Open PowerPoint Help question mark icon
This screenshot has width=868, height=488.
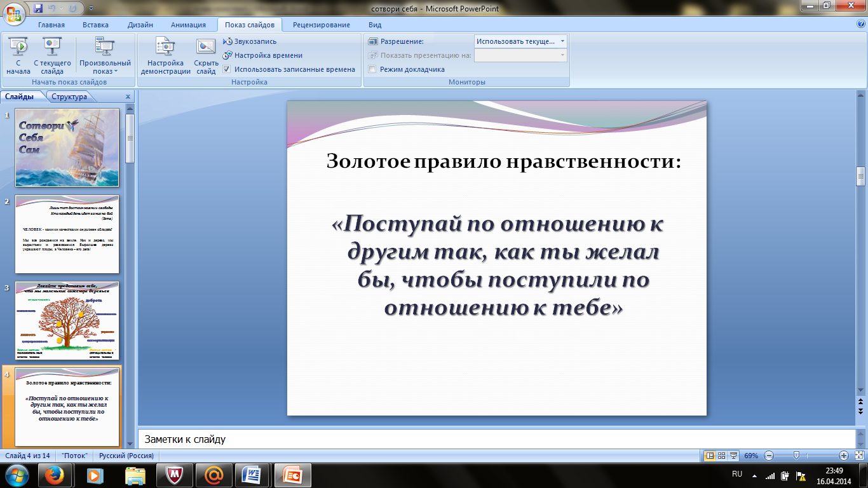coord(861,24)
